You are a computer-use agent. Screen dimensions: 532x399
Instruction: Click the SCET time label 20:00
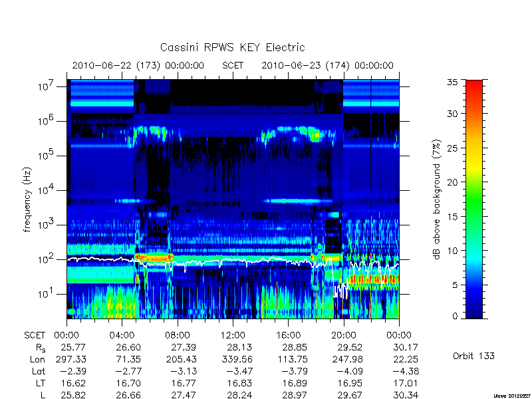tap(344, 335)
